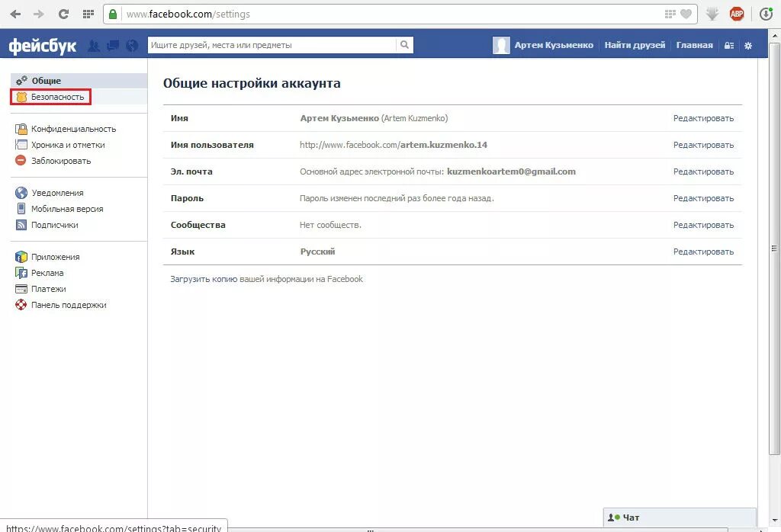
Task: Reload the page with the refresh icon
Action: [x=63, y=14]
